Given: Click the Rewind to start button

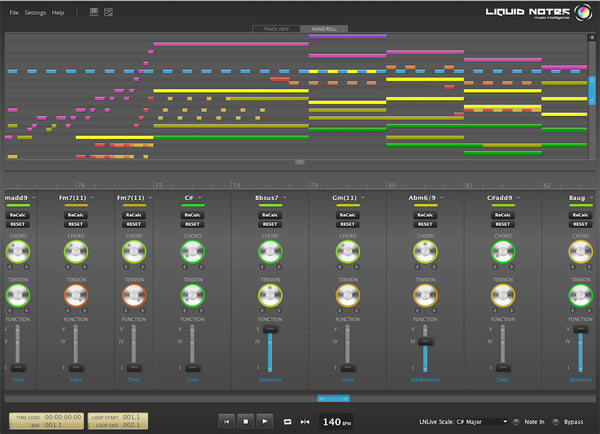Looking at the screenshot, I should pos(228,422).
